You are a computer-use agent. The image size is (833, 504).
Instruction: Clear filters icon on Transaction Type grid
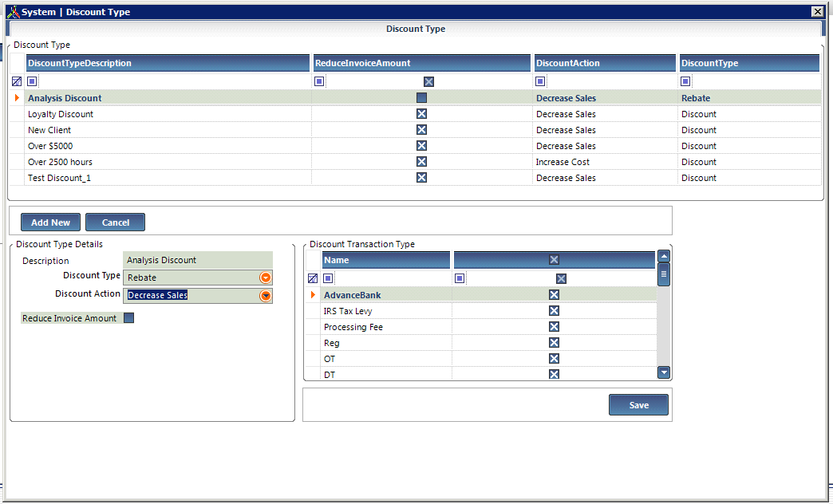(x=313, y=278)
